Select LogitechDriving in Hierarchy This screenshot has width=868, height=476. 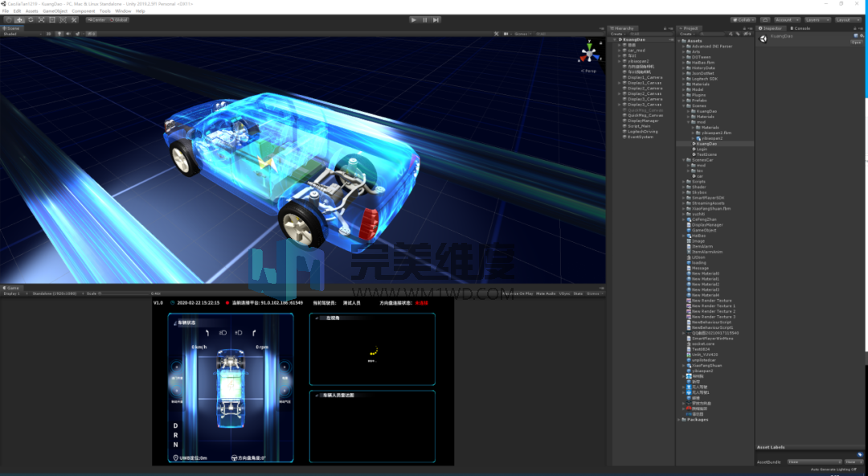click(x=643, y=132)
